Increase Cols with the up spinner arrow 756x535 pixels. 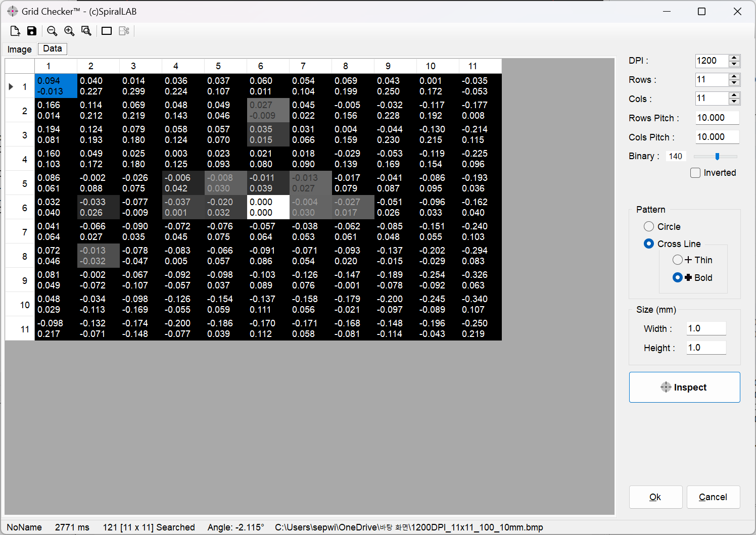[x=734, y=95]
